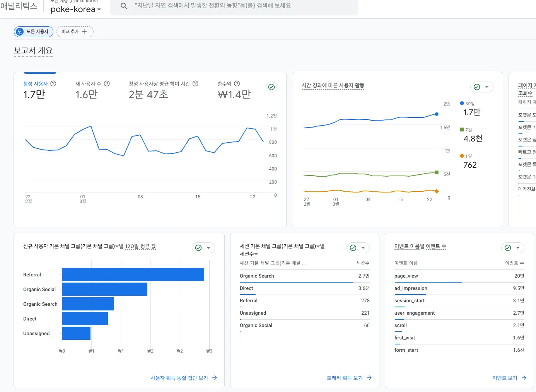This screenshot has height=392, width=536.
Task: Click the data quality checkmark on the metrics card
Action: coord(271,87)
